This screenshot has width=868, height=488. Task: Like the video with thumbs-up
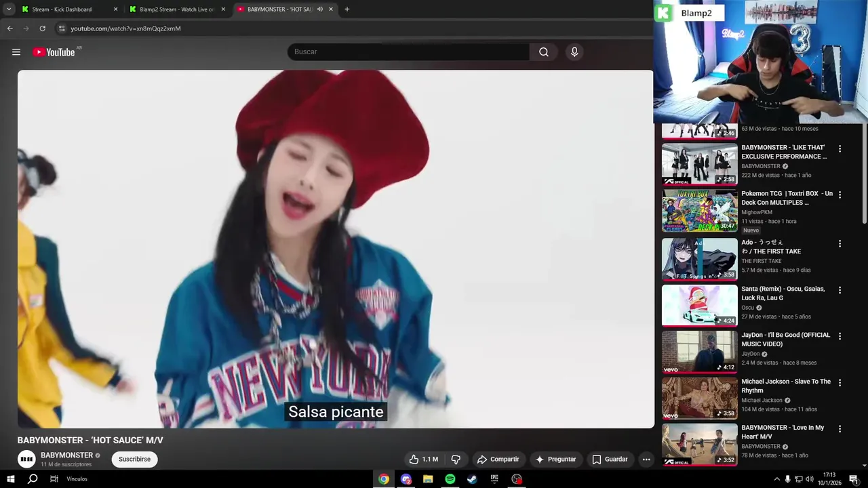coord(424,460)
